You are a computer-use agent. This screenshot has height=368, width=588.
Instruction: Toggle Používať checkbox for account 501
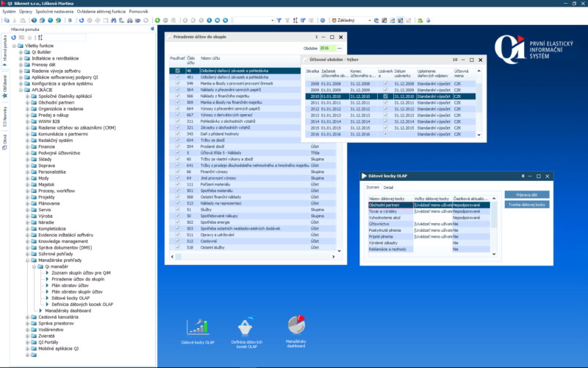pos(177,191)
